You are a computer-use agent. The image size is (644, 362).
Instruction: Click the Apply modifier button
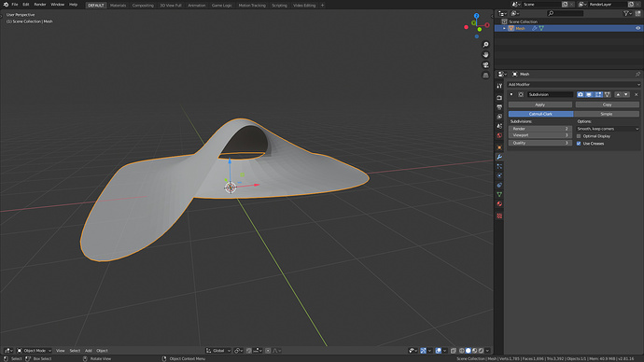[540, 104]
